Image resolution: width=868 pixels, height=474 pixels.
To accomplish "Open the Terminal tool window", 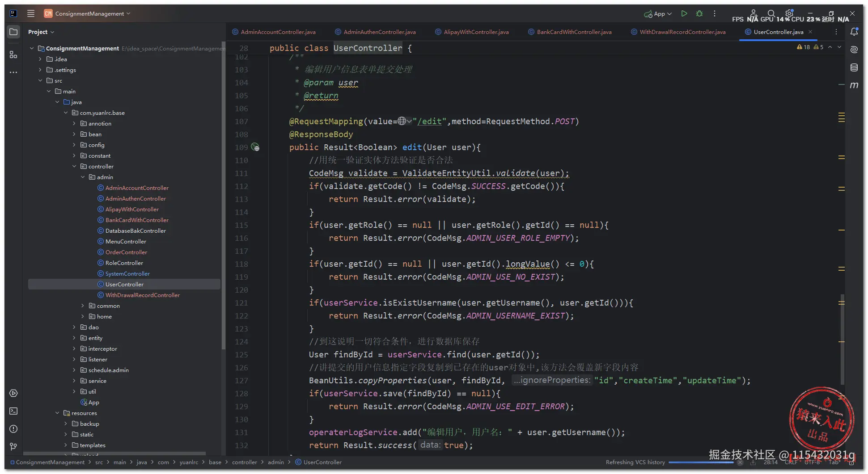I will (x=13, y=411).
